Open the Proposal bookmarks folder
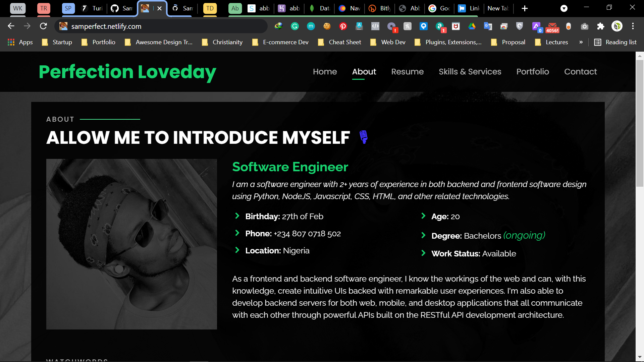Image resolution: width=644 pixels, height=362 pixels. click(508, 42)
